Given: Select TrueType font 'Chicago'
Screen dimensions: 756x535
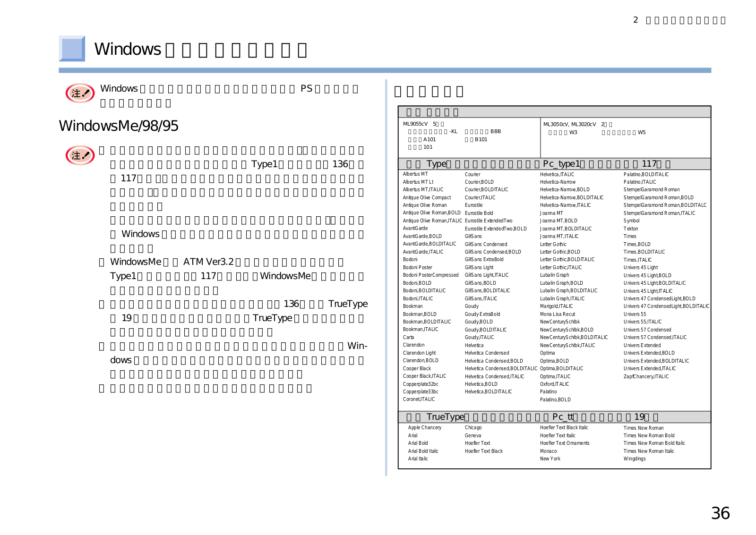Looking at the screenshot, I should (473, 428).
